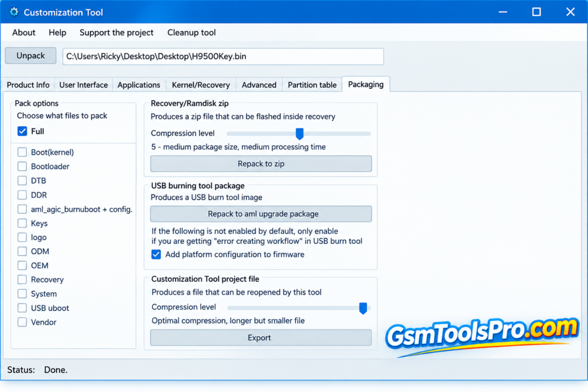Switch to the Product Info tab
This screenshot has height=392, width=588.
28,85
